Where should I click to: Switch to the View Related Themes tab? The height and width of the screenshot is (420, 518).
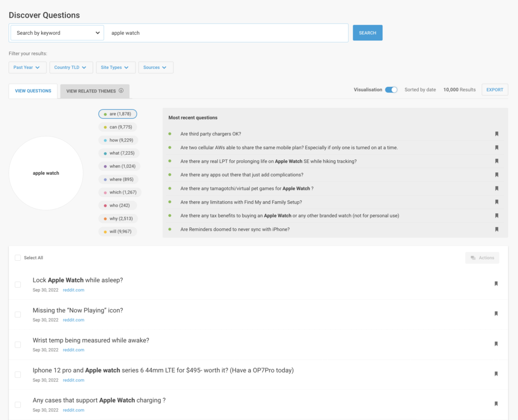coord(95,91)
